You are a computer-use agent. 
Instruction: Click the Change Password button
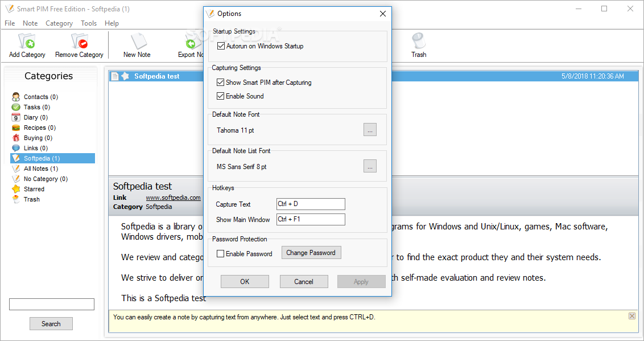(x=311, y=253)
